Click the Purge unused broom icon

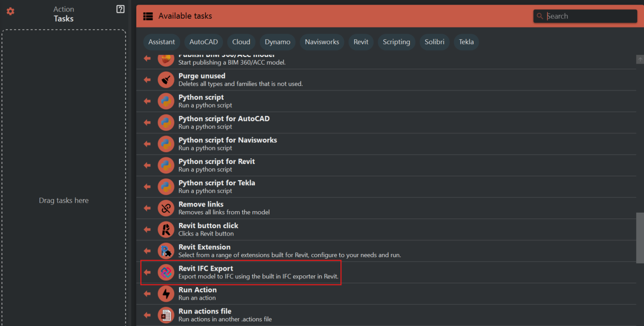166,80
